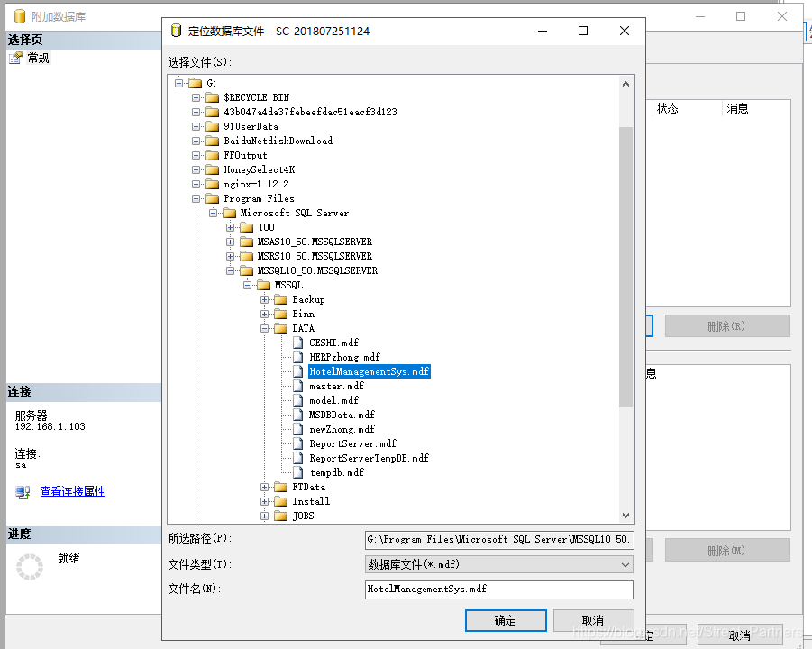Click the newZhong.mdf file icon
Viewport: 812px width, 649px height.
click(x=297, y=429)
